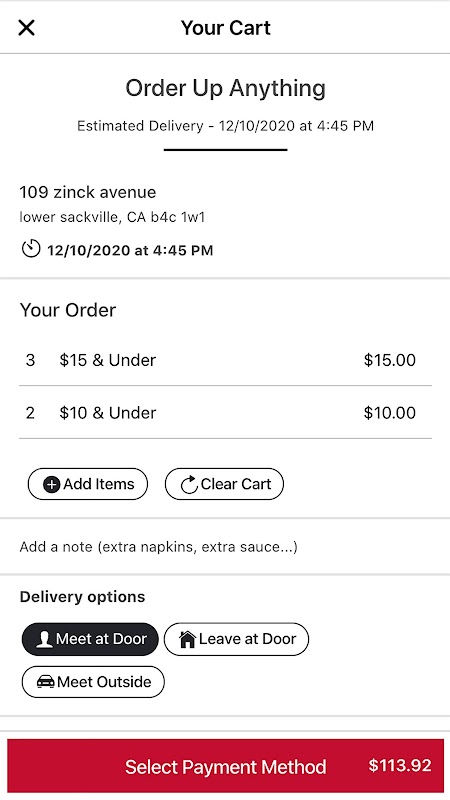Tap the 109 zinck avenue address
Image resolution: width=450 pixels, height=800 pixels.
click(88, 192)
